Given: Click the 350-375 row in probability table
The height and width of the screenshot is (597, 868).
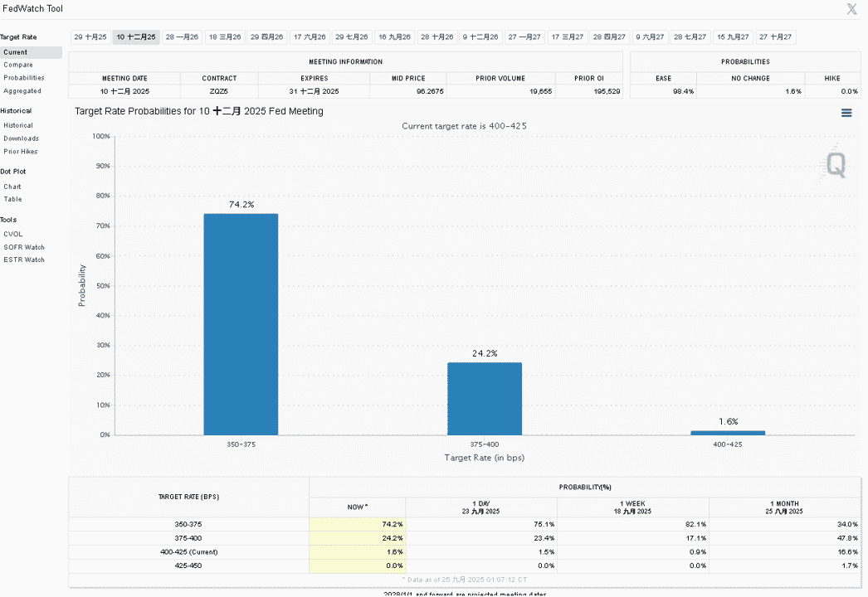Looking at the screenshot, I should (465, 525).
